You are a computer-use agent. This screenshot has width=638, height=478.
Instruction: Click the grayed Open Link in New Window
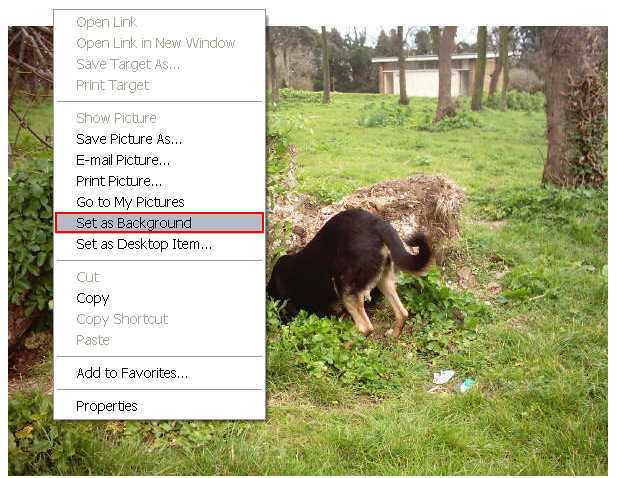click(159, 43)
